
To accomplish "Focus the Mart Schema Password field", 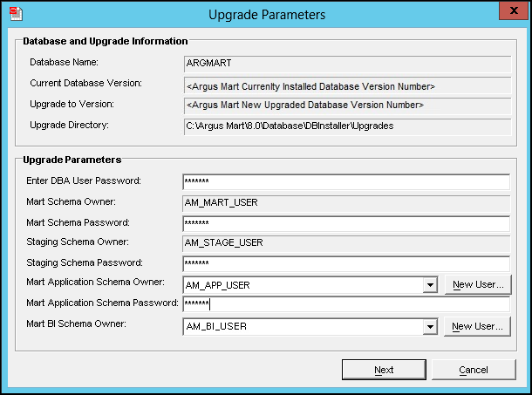I will pyautogui.click(x=346, y=224).
